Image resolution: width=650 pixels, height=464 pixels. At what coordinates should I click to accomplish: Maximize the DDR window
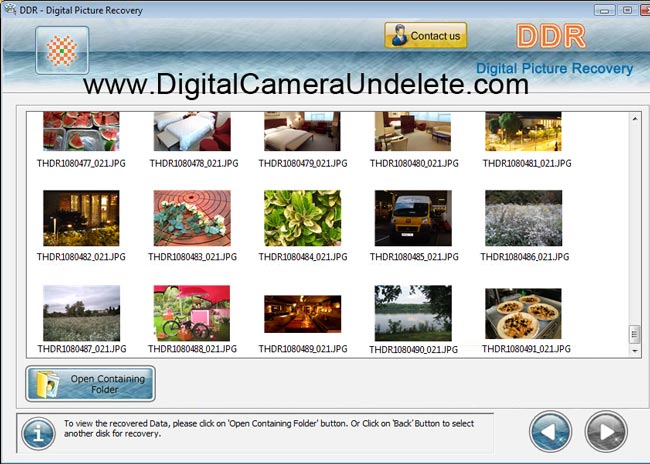[628, 10]
